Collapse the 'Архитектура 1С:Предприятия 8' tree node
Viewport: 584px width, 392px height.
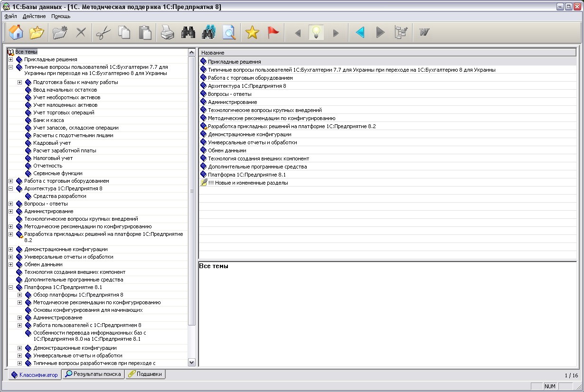point(11,188)
